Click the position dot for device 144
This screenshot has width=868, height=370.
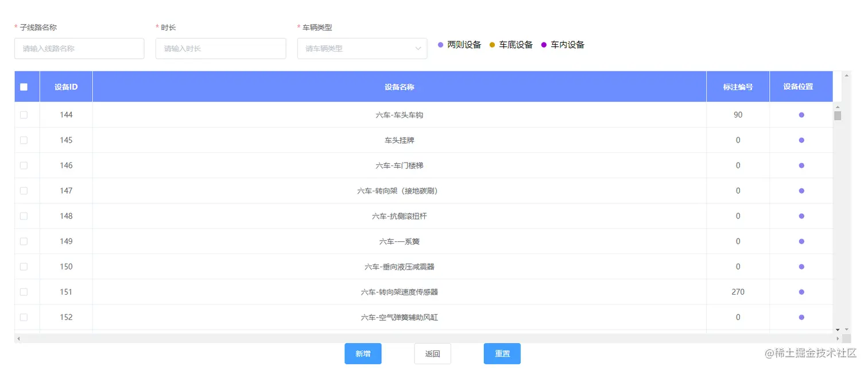coord(801,115)
